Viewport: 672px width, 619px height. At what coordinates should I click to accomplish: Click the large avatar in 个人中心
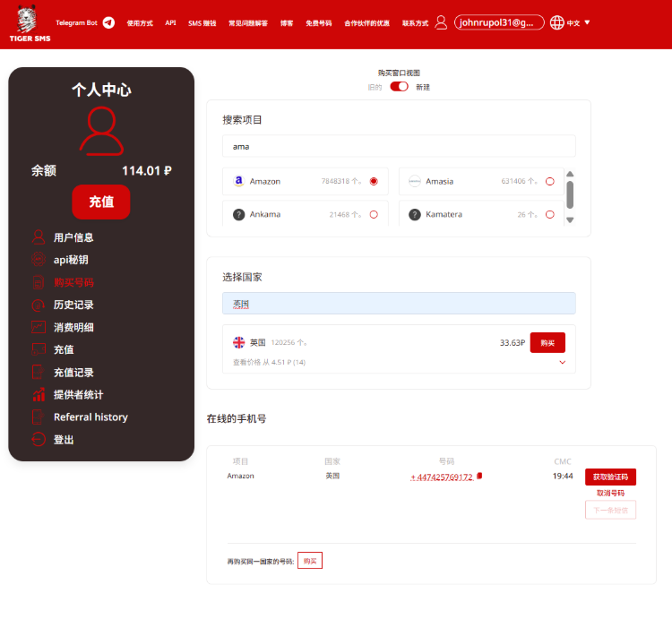(101, 131)
